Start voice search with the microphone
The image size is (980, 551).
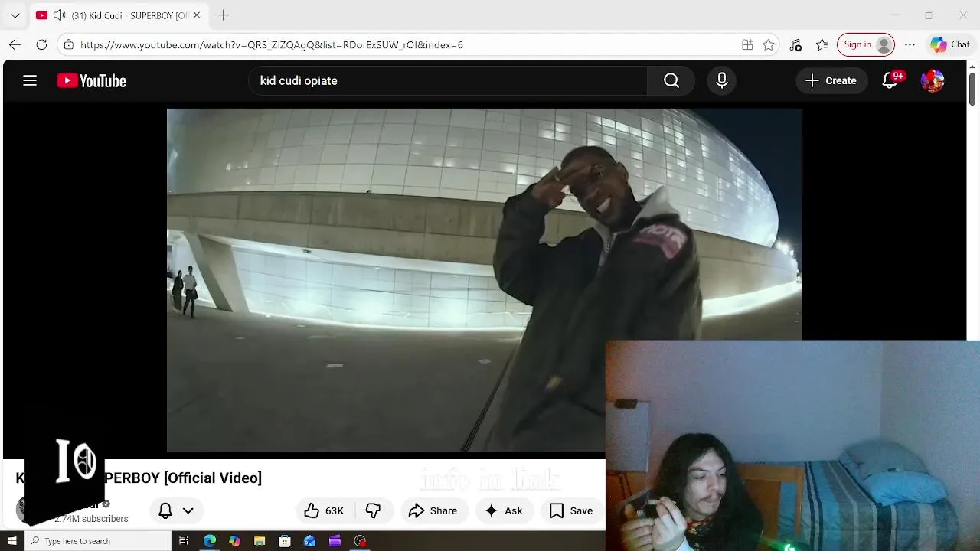[722, 80]
